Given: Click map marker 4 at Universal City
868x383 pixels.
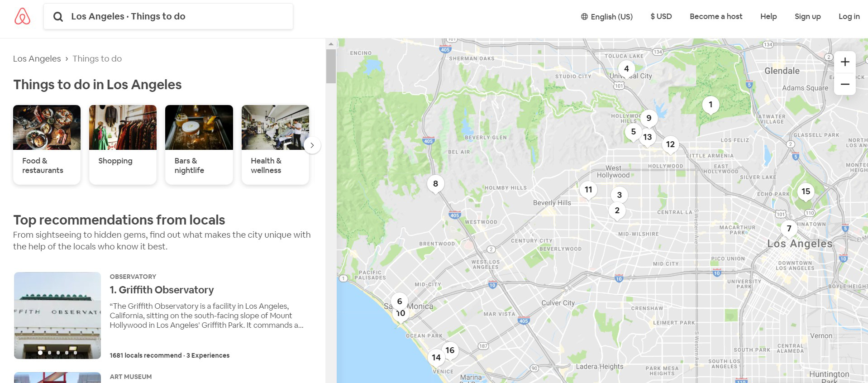Looking at the screenshot, I should [626, 69].
